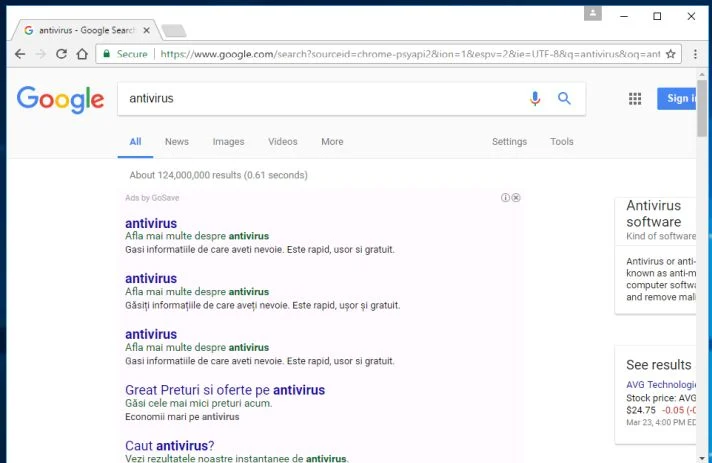This screenshot has width=712, height=463.
Task: Bookmark this page with the star icon
Action: coord(671,54)
